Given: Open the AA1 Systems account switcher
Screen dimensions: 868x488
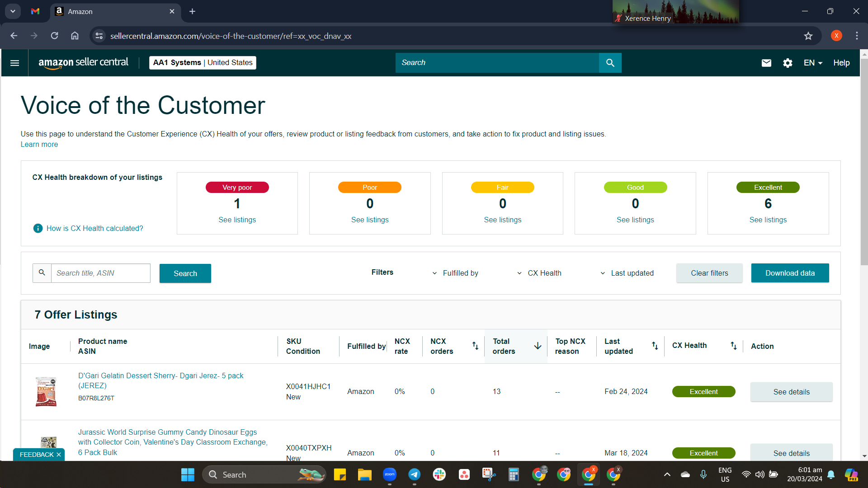Looking at the screenshot, I should pyautogui.click(x=203, y=63).
